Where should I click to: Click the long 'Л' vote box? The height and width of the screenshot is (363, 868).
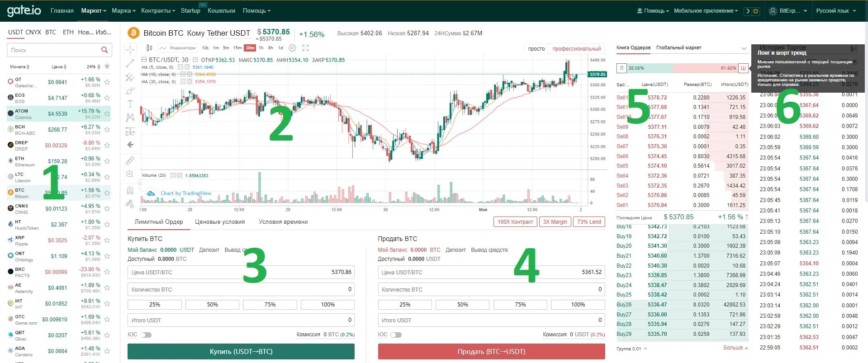621,68
